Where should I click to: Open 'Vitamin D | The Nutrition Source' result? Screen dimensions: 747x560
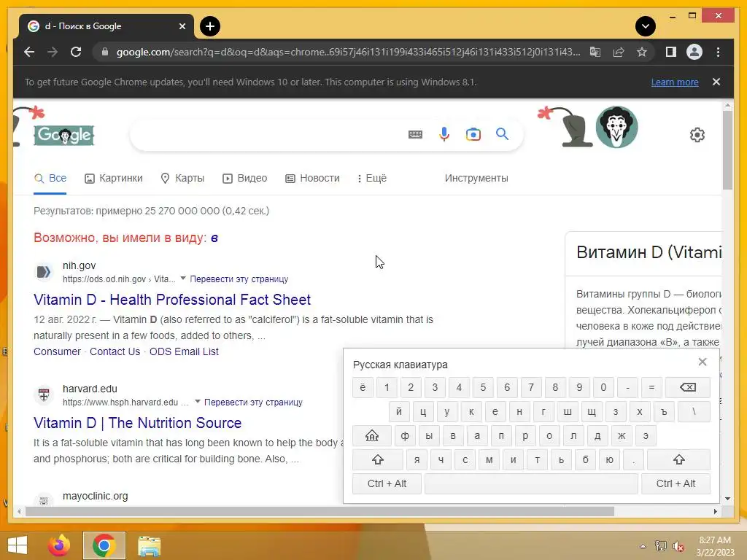coord(137,423)
